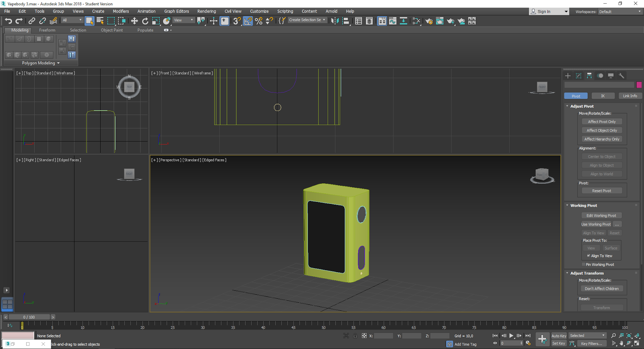Viewport: 644px width, 349px height.
Task: Open the Curve Editor icon
Action: [392, 21]
